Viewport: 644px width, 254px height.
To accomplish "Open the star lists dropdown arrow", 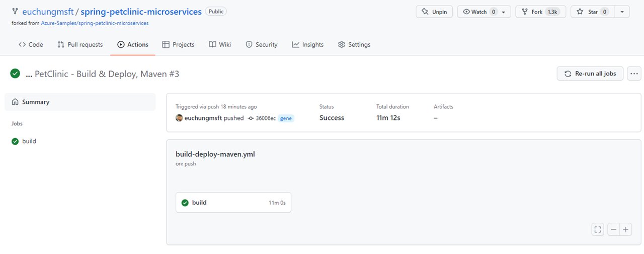I will [x=622, y=12].
